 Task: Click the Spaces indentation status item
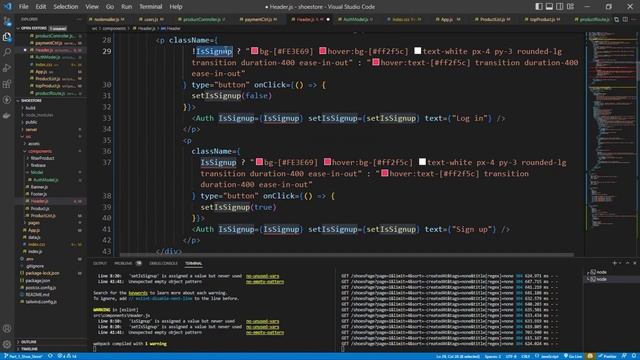click(493, 356)
